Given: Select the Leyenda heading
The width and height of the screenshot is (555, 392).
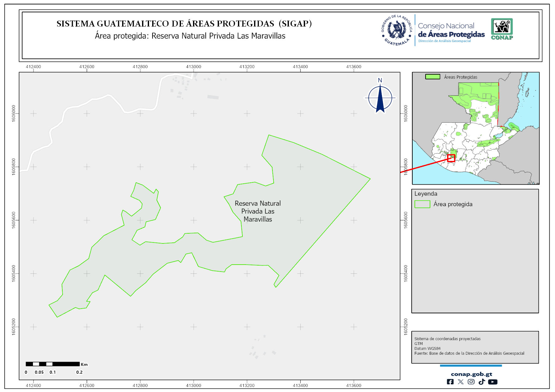Looking at the screenshot, I should coord(426,194).
